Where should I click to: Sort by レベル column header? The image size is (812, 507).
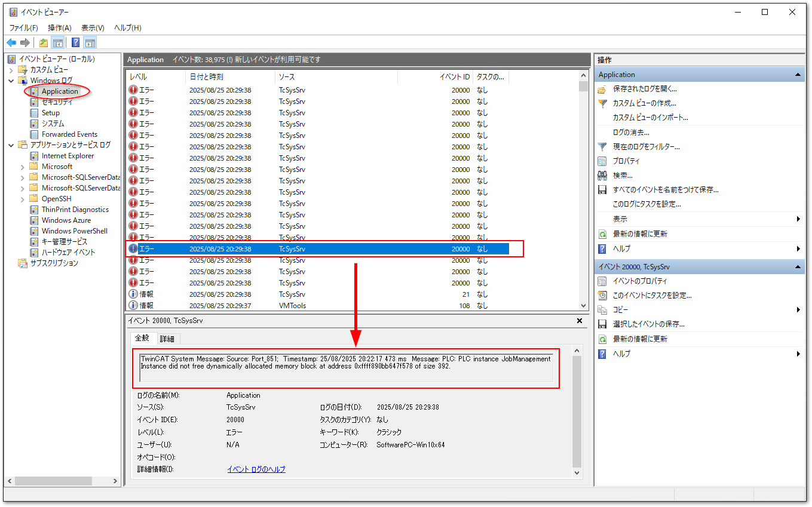tap(156, 77)
